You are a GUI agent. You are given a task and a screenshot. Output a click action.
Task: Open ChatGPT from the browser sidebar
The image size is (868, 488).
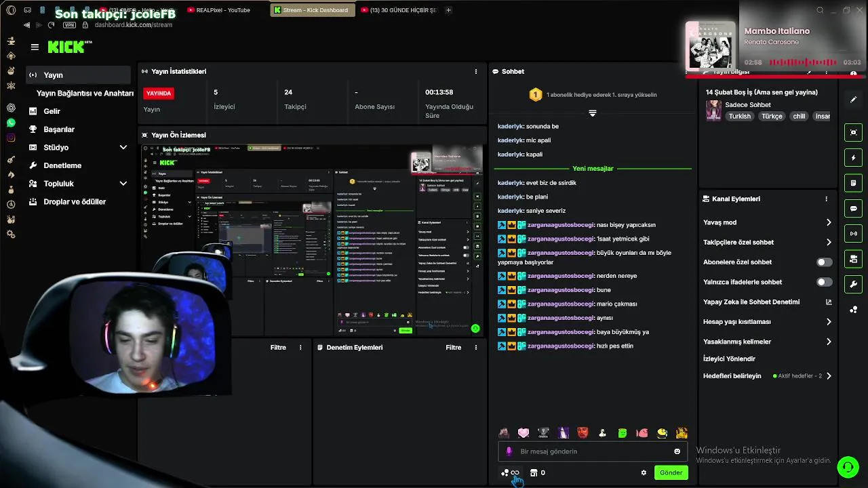11,108
